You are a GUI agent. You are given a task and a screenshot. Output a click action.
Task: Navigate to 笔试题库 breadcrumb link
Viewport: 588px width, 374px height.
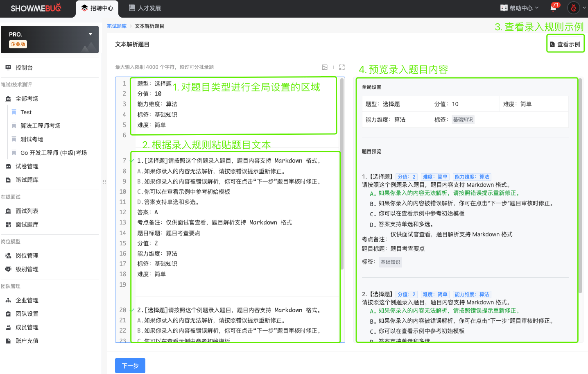(117, 26)
